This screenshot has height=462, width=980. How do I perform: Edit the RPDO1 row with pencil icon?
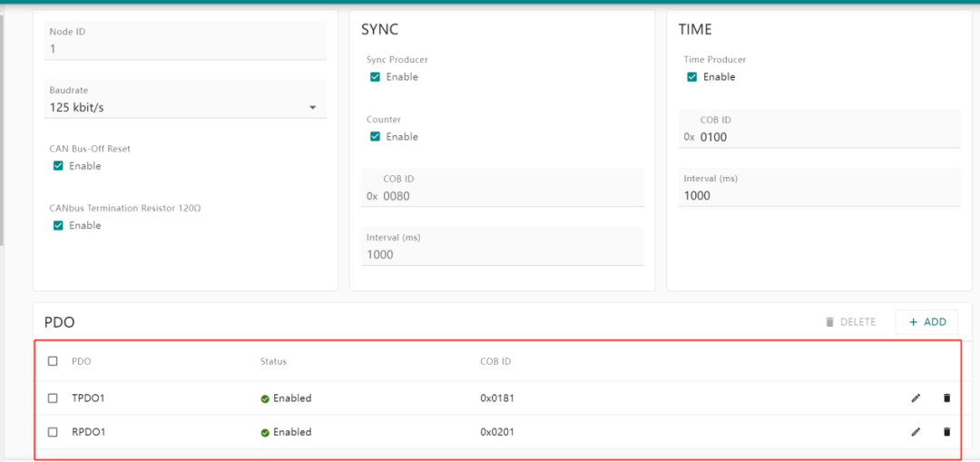pyautogui.click(x=916, y=431)
